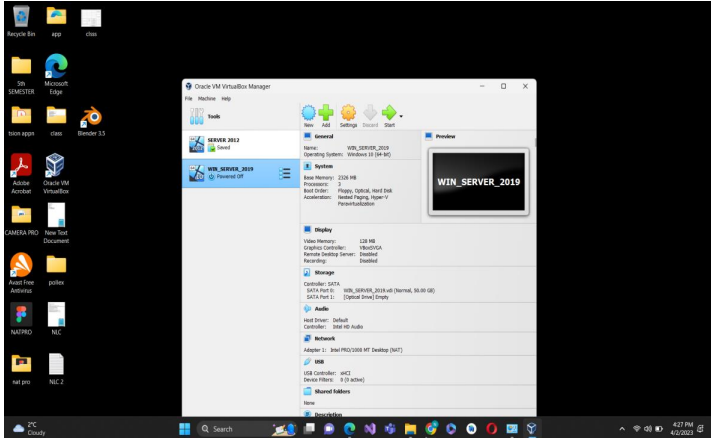Click the Display section monitor icon
This screenshot has width=711, height=438.
click(x=307, y=229)
